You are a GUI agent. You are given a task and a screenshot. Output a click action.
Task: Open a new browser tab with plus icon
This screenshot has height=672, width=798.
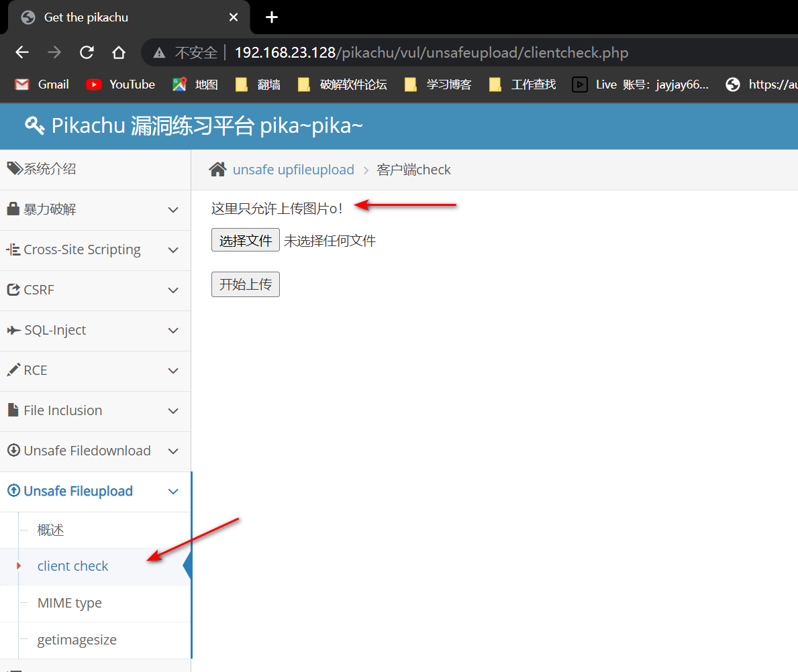tap(272, 17)
